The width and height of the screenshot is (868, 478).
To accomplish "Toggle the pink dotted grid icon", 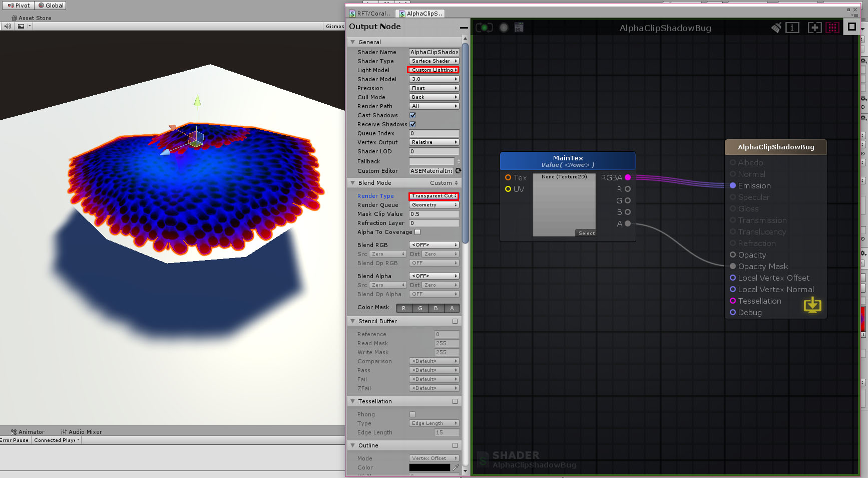I will click(832, 28).
